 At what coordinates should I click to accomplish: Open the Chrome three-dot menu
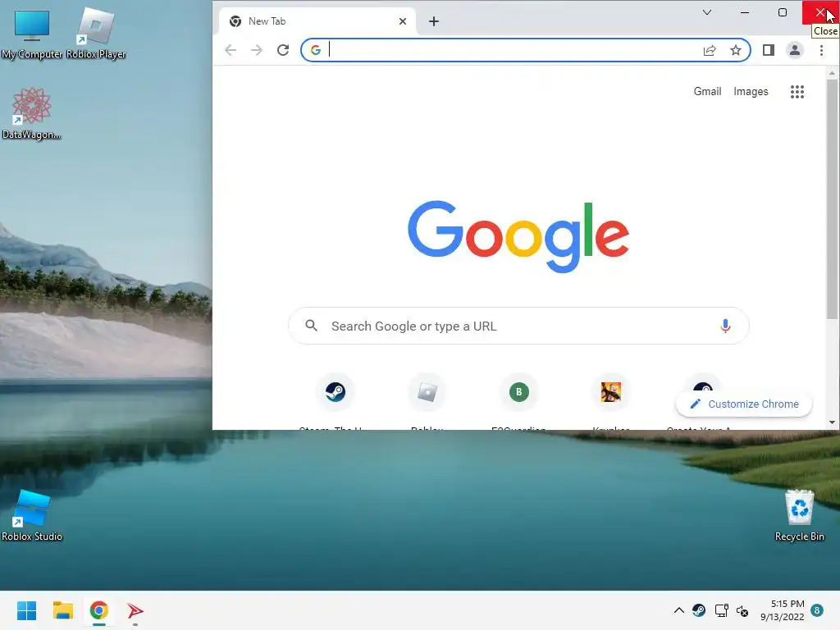[x=821, y=50]
